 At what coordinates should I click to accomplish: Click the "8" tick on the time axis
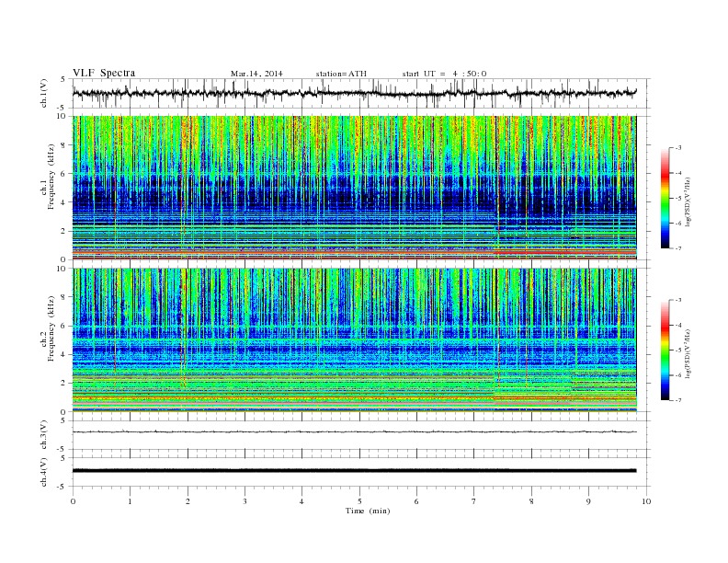(x=531, y=501)
